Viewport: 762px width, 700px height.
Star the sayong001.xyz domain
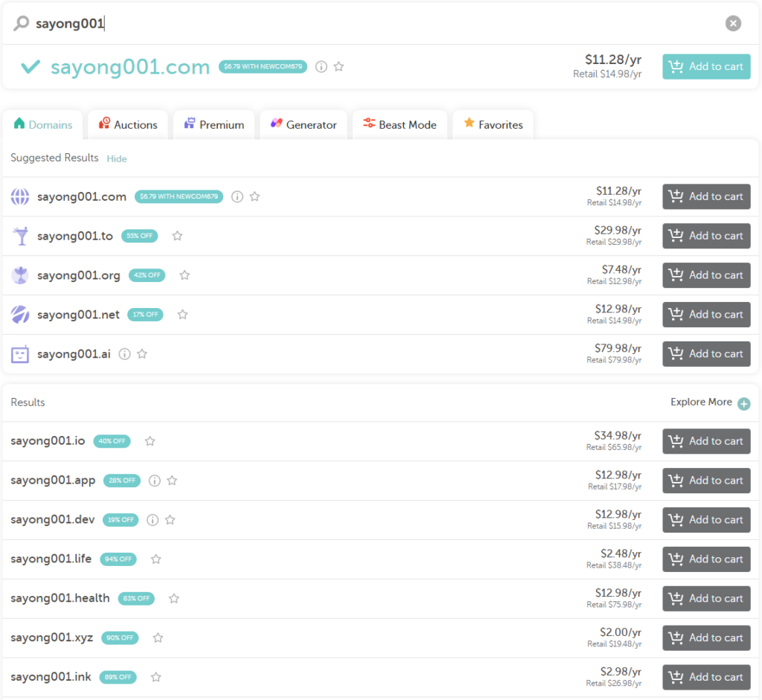click(158, 638)
